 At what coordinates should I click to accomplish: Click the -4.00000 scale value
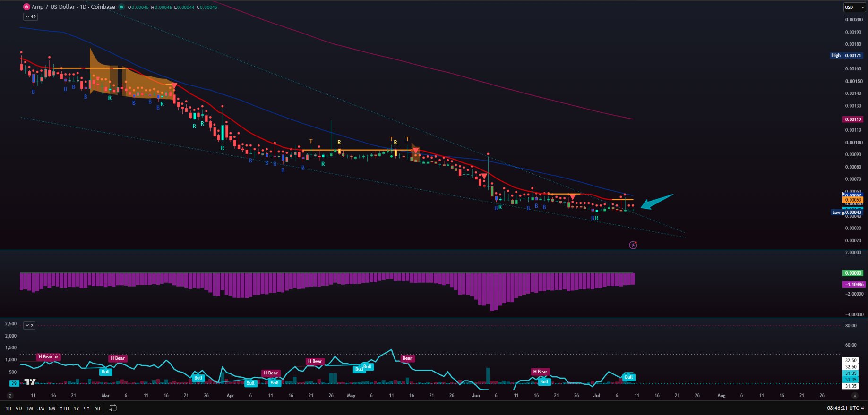click(853, 314)
